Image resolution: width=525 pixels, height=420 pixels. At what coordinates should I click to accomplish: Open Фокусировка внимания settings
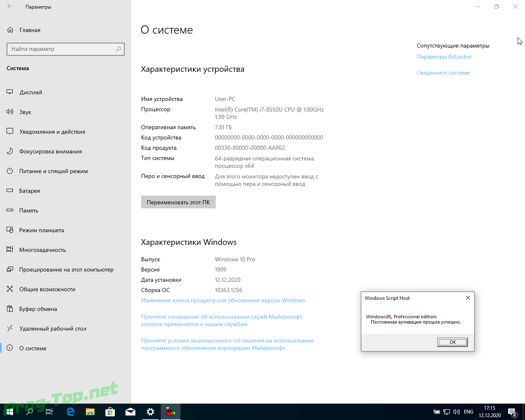coord(66,151)
